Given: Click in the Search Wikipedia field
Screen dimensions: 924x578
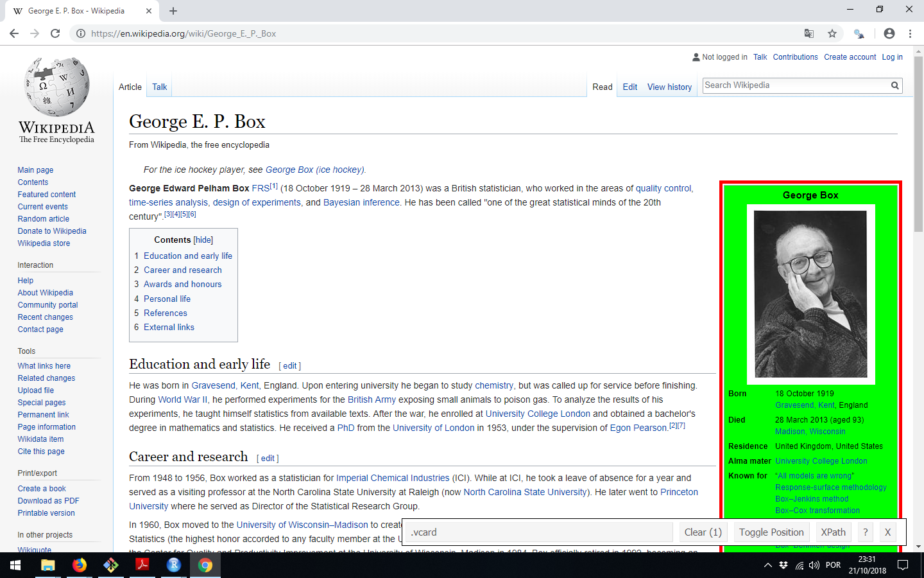Looking at the screenshot, I should point(796,85).
